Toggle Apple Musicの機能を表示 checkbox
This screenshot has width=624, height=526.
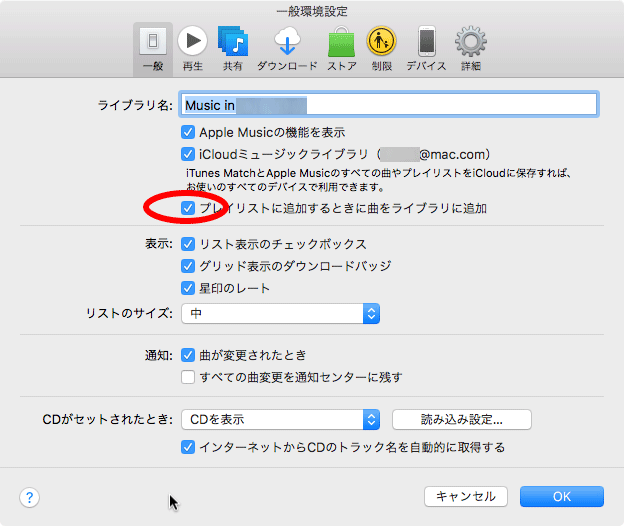(188, 132)
